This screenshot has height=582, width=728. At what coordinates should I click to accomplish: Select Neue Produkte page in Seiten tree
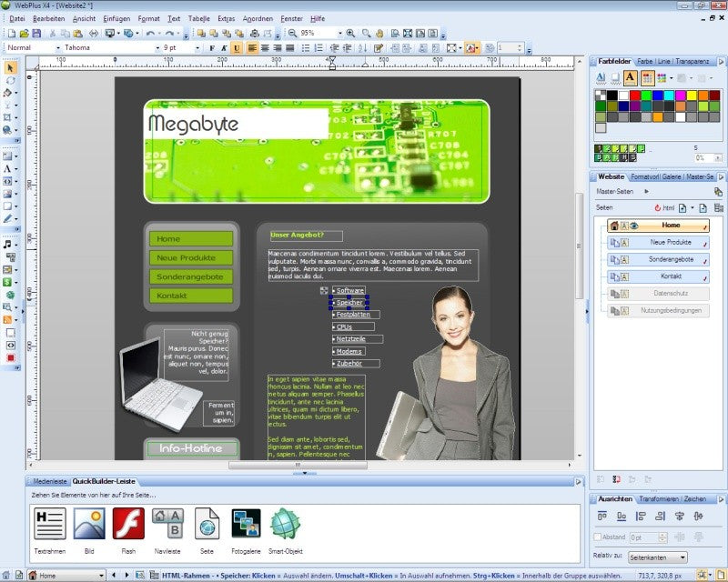[658, 242]
